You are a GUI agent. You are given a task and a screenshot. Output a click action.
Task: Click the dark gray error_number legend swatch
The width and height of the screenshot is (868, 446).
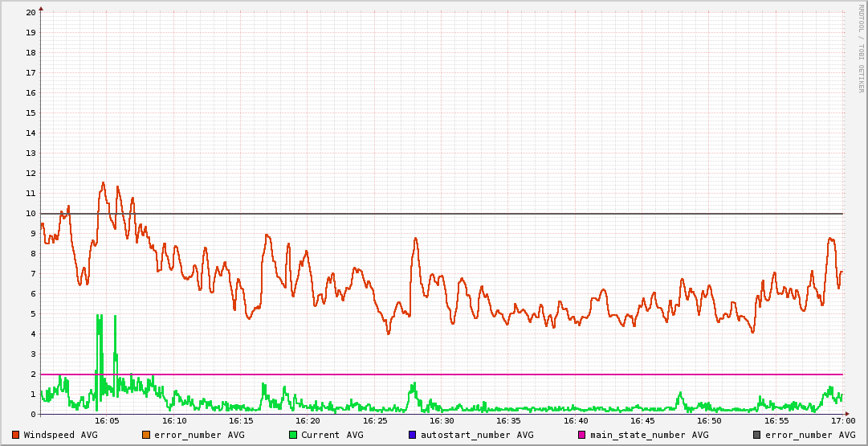pyautogui.click(x=757, y=435)
